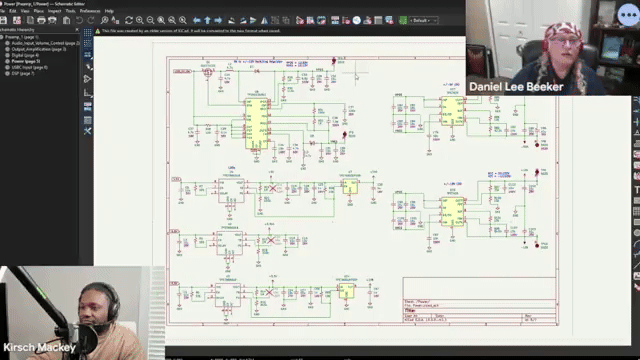Toggle full-window crosshair cursor

(87, 66)
